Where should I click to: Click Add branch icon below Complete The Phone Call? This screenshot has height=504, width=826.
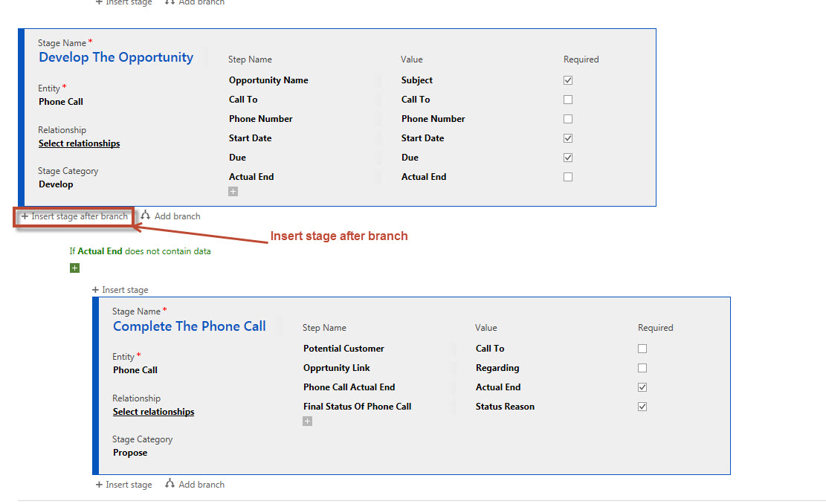(170, 484)
